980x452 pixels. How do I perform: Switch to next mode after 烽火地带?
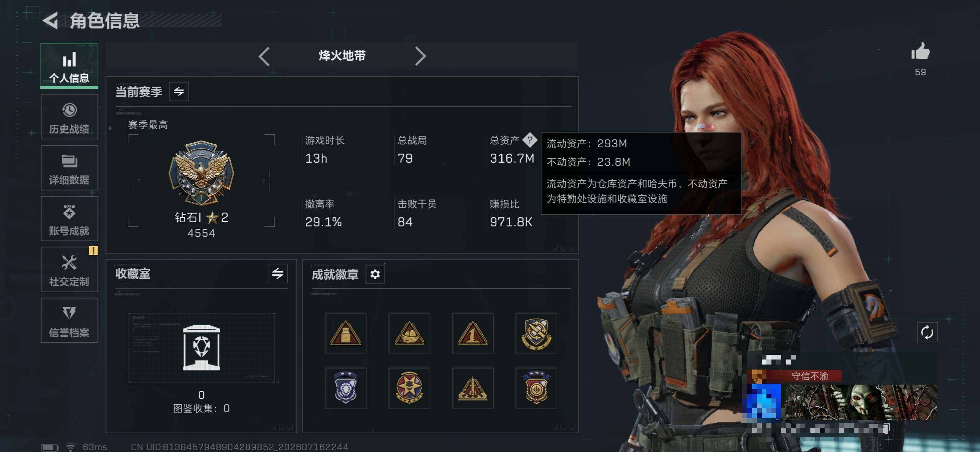420,56
